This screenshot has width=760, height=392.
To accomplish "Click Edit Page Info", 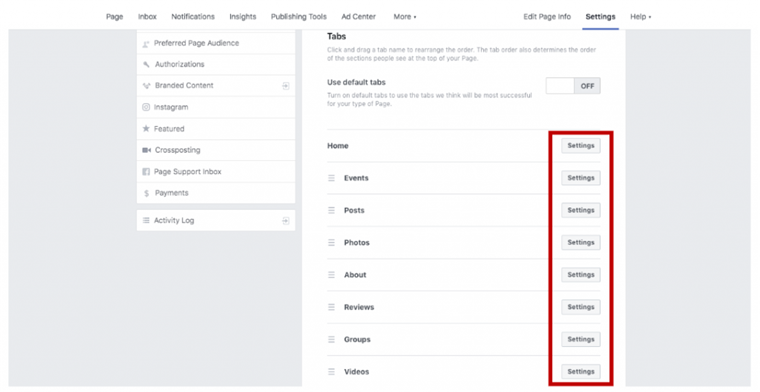I will click(x=547, y=16).
